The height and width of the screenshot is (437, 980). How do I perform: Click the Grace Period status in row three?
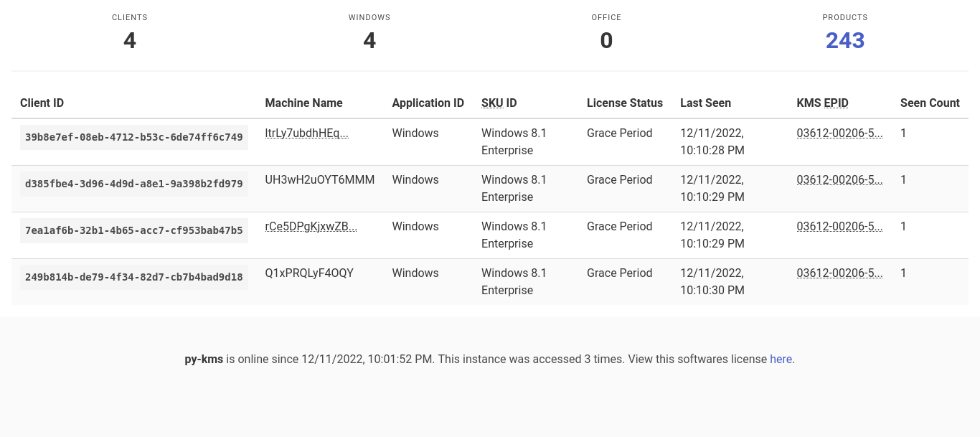coord(619,226)
